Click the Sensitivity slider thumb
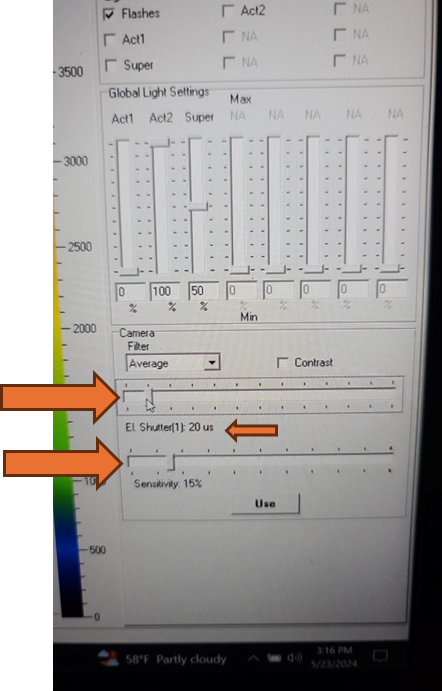442x691 pixels. point(171,462)
